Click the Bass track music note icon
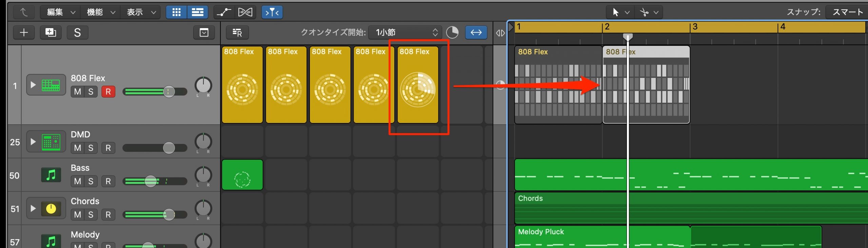The width and height of the screenshot is (868, 248). click(x=51, y=175)
